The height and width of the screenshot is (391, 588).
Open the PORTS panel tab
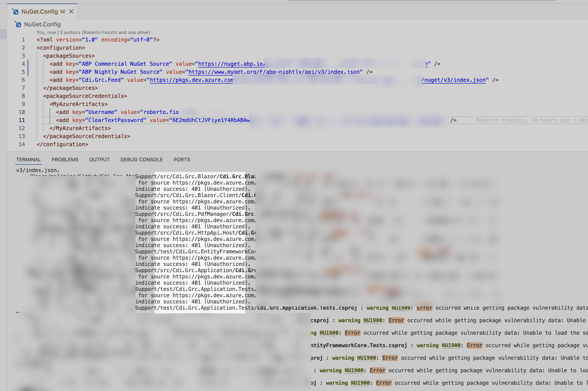coord(182,160)
